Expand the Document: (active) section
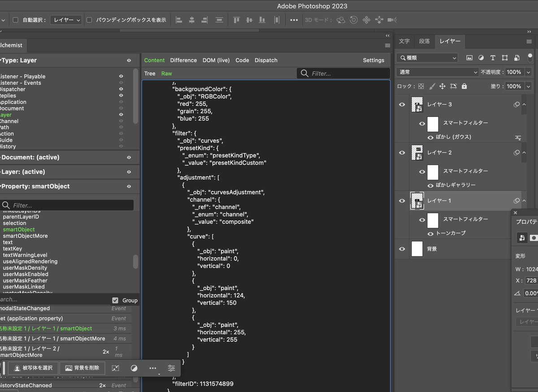This screenshot has height=392, width=538. 30,157
